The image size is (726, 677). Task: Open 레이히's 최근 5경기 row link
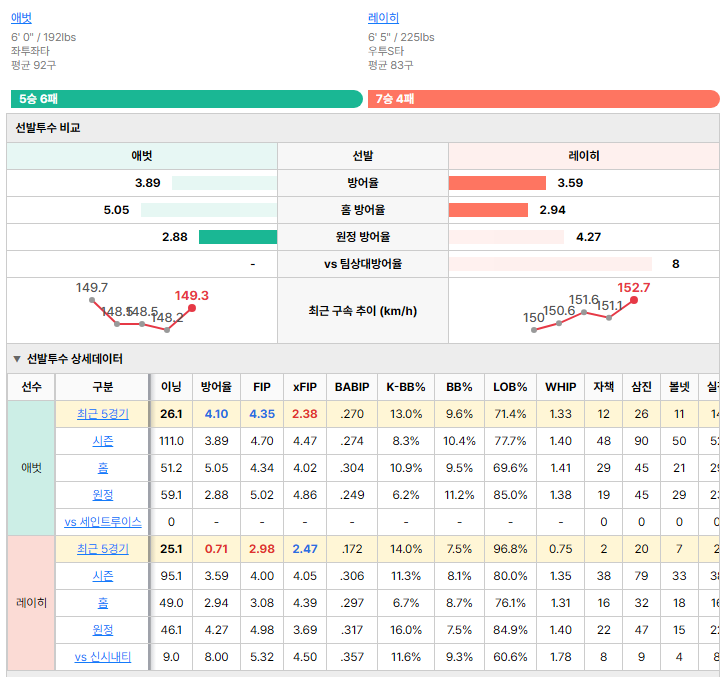[103, 549]
